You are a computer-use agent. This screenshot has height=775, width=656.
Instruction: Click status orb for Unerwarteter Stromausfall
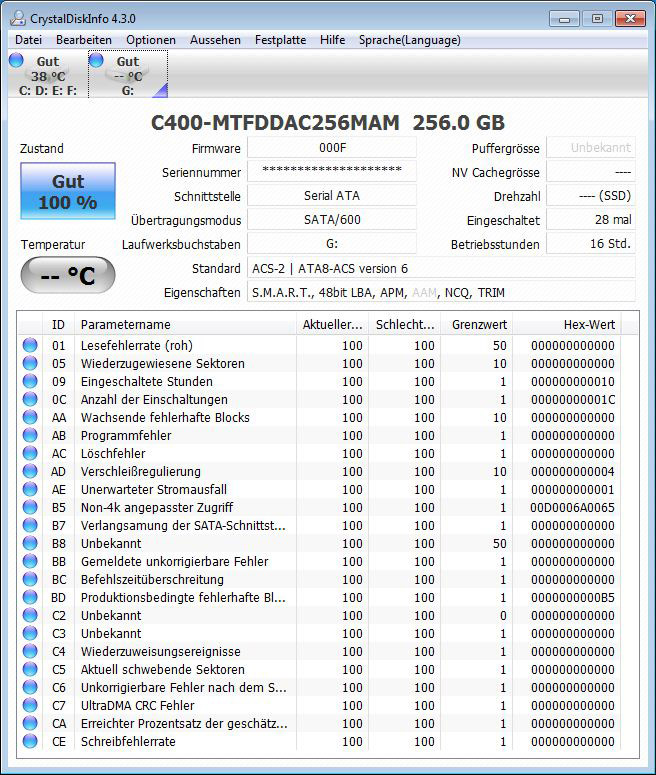coord(30,489)
